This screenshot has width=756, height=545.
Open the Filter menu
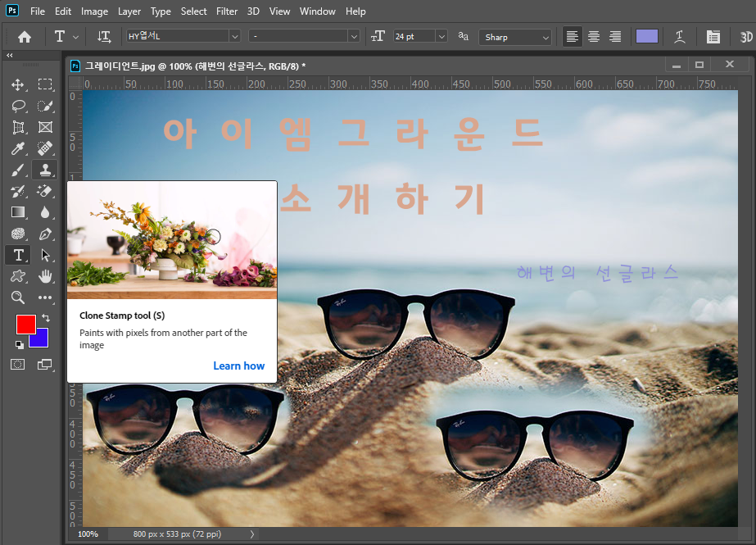(227, 11)
